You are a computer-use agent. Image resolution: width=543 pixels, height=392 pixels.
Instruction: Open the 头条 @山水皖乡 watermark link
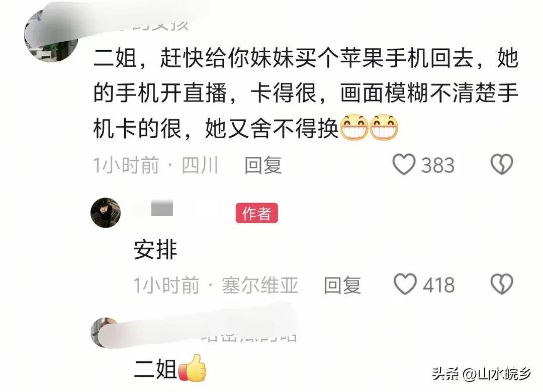[481, 374]
